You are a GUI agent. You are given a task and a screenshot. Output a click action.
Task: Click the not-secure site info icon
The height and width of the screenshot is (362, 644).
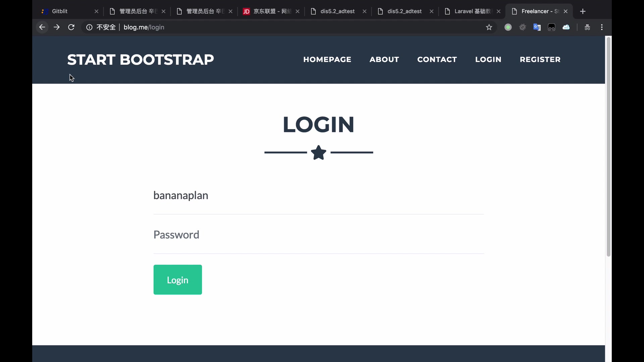[x=89, y=27]
